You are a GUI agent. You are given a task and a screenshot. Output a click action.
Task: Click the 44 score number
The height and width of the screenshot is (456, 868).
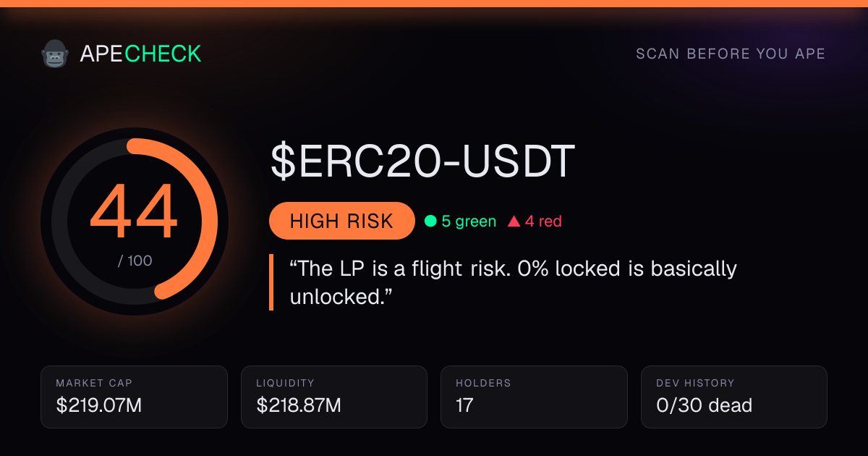(x=134, y=213)
